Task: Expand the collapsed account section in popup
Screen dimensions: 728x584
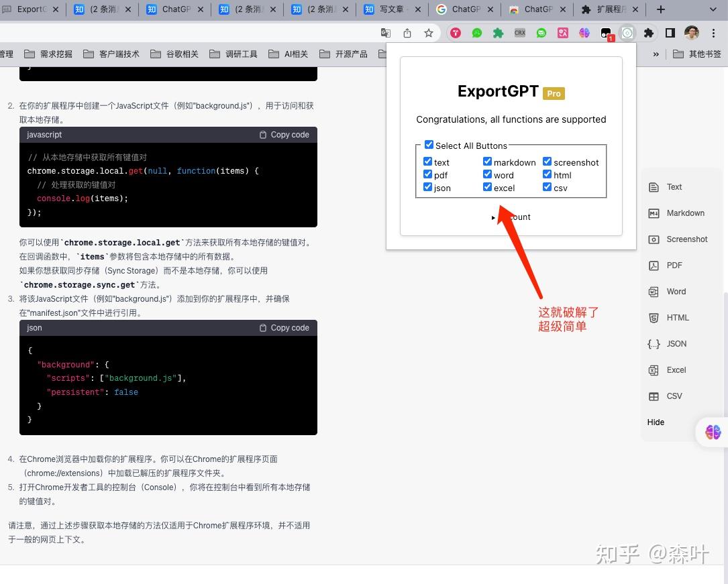Action: [494, 217]
